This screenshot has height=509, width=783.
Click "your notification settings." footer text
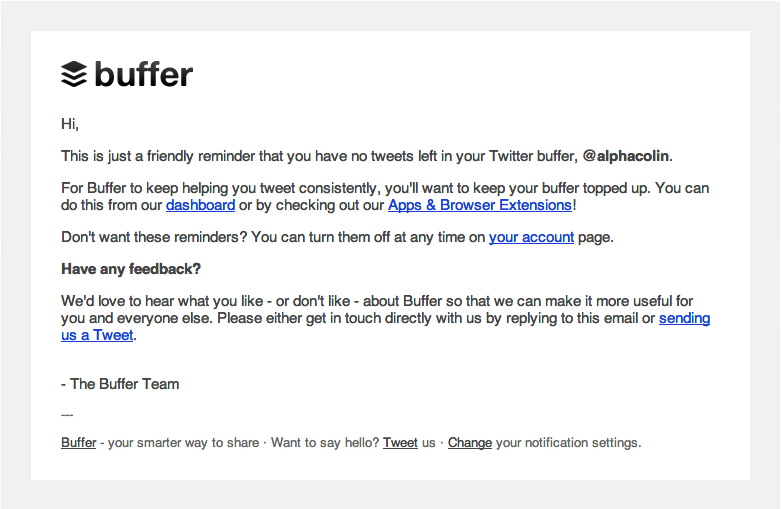[x=568, y=443]
